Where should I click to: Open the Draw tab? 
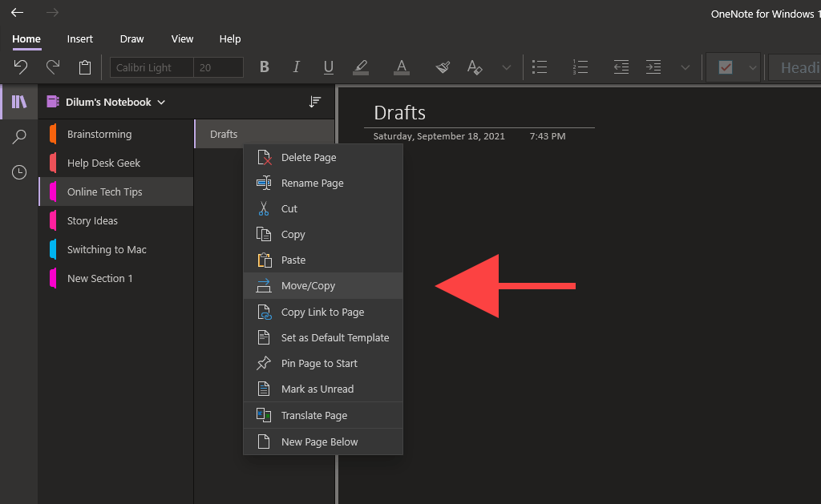(x=132, y=38)
